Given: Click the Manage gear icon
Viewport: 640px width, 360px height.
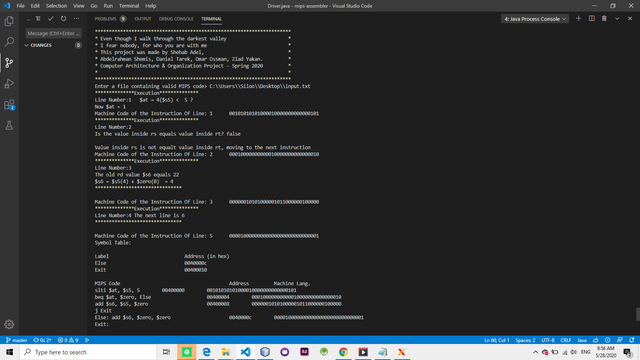Looking at the screenshot, I should point(9,324).
